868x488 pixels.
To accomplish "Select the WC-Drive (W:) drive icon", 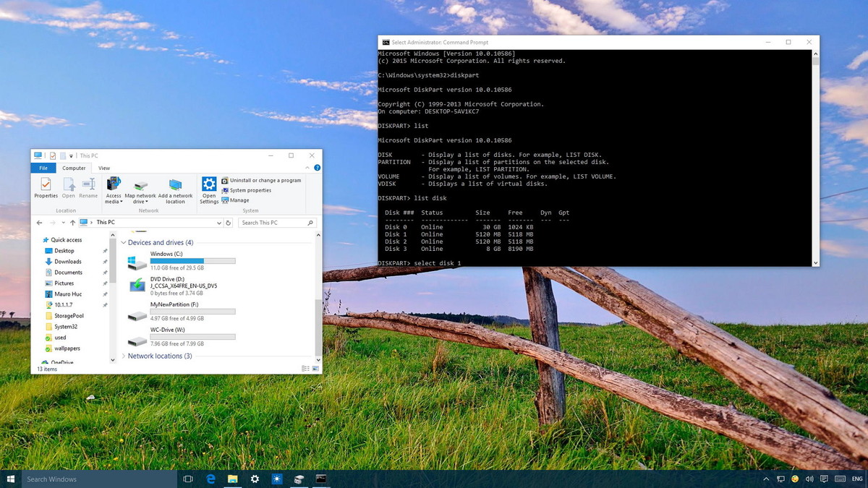I will pyautogui.click(x=137, y=341).
